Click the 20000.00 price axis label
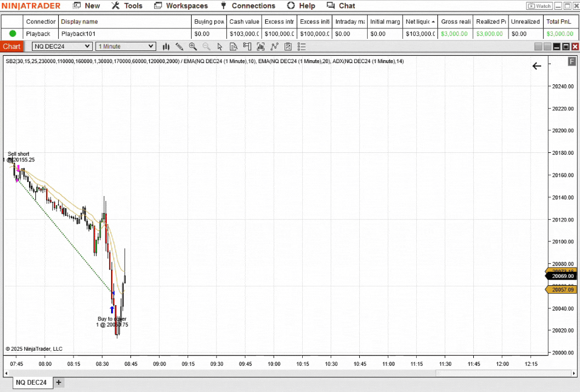This screenshot has height=392, width=580. 562,353
